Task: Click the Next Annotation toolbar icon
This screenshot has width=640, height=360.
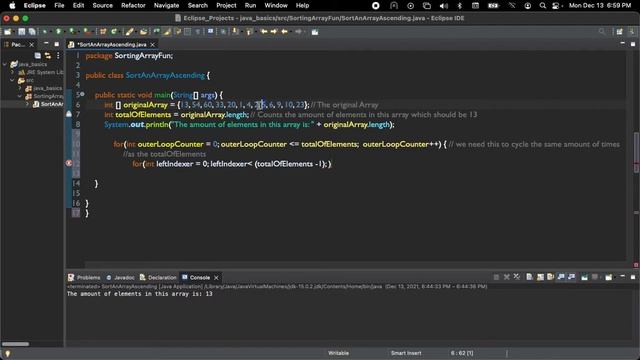Action: 236,32
